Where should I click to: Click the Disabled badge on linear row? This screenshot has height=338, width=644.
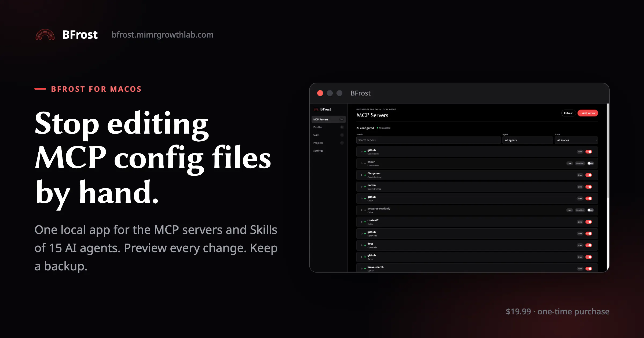(x=580, y=163)
